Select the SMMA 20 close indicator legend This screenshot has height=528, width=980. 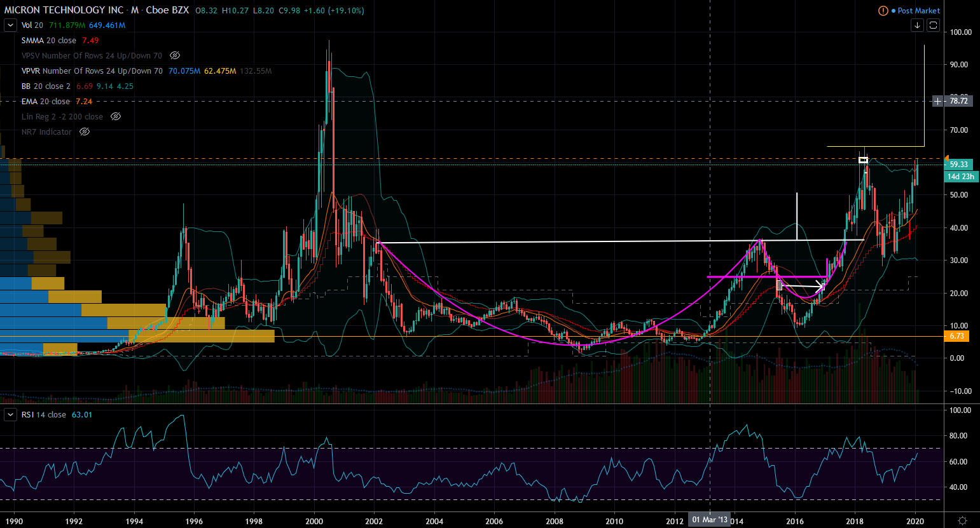point(49,41)
